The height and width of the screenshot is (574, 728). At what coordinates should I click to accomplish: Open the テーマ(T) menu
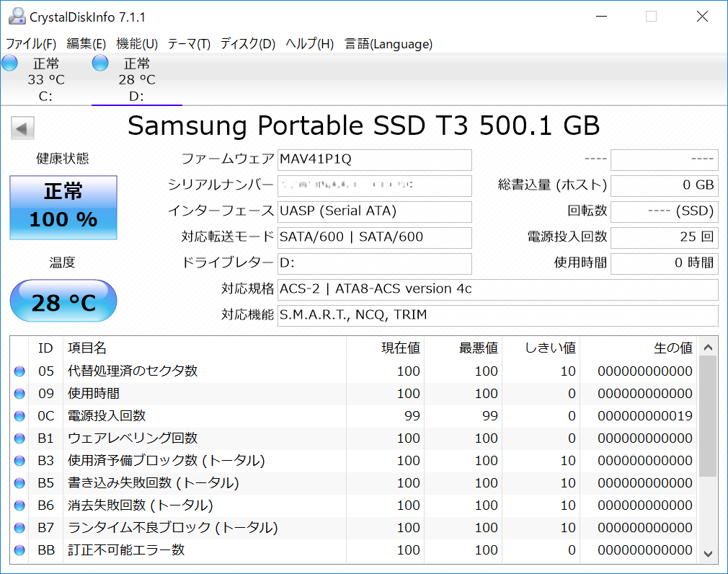click(189, 44)
